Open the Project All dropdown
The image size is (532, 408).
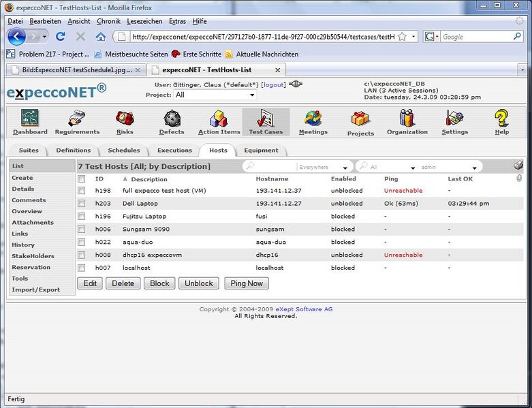[215, 95]
